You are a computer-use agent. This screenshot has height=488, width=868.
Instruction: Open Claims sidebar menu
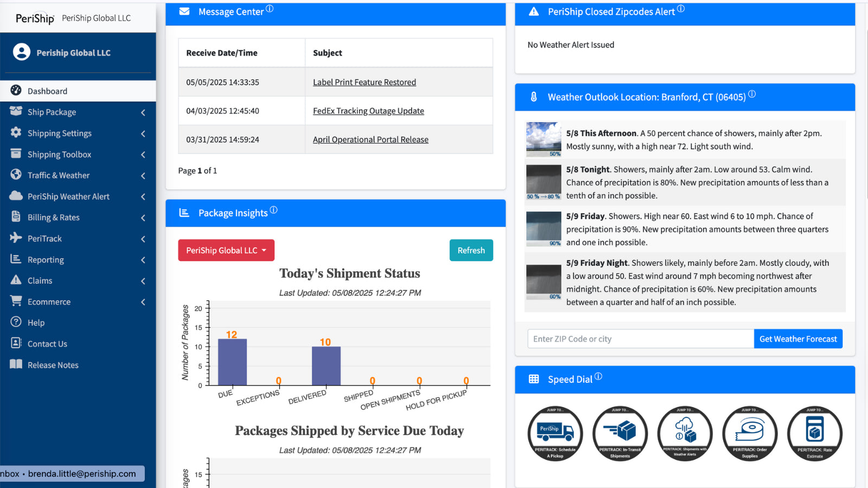(x=78, y=280)
